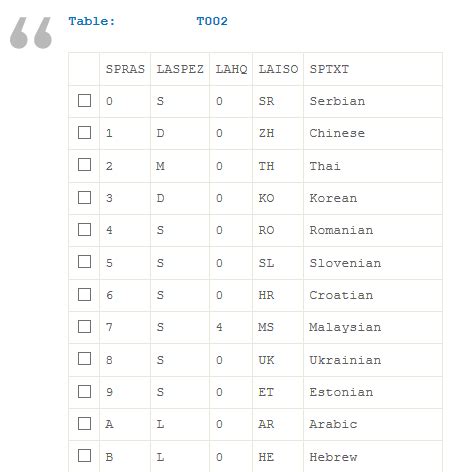The image size is (472, 472).
Task: Select the Ukrainian row checkbox
Action: tap(84, 359)
